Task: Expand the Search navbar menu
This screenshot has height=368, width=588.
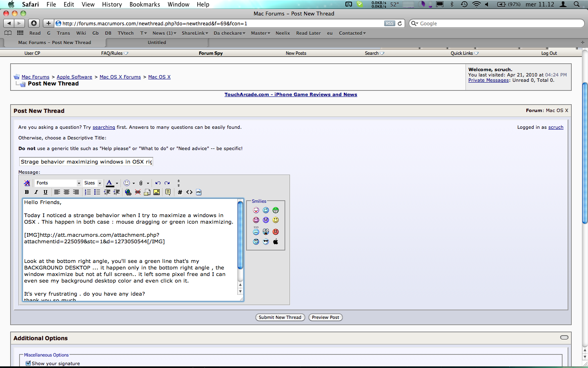Action: (374, 53)
